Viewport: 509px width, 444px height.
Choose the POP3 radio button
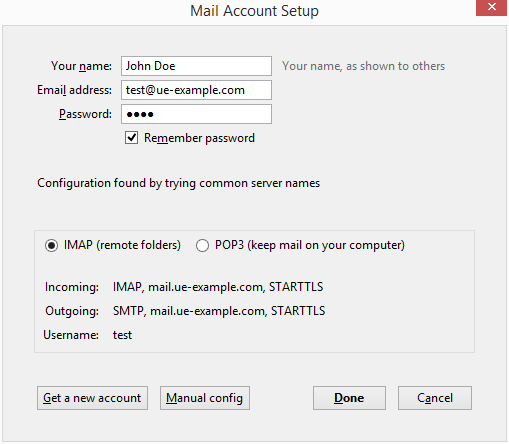tap(202, 246)
